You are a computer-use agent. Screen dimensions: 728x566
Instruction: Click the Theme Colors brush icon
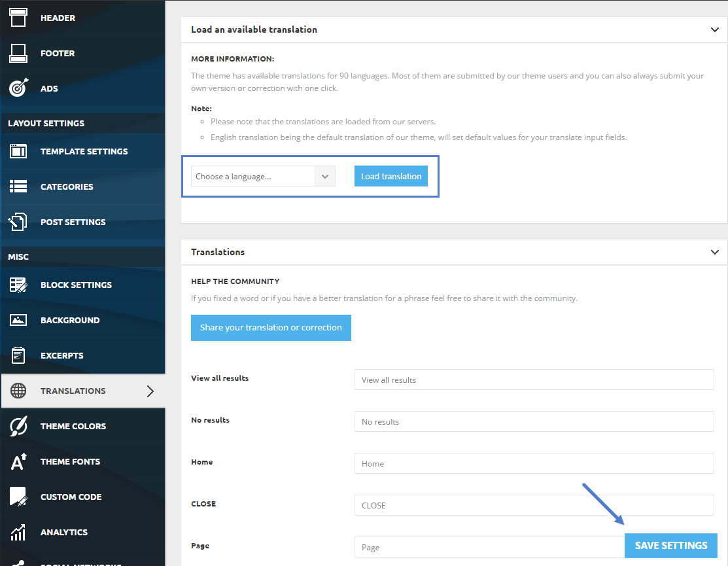(18, 426)
